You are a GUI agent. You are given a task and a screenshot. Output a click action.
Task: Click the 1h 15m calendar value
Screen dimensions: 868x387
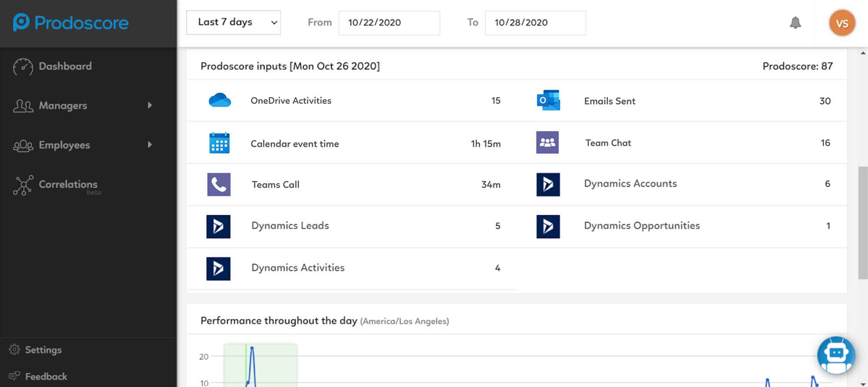[486, 144]
